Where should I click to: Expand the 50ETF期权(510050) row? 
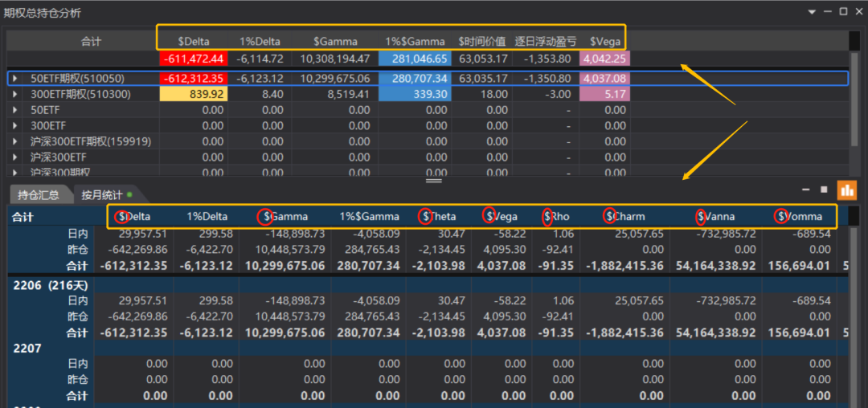(x=14, y=79)
